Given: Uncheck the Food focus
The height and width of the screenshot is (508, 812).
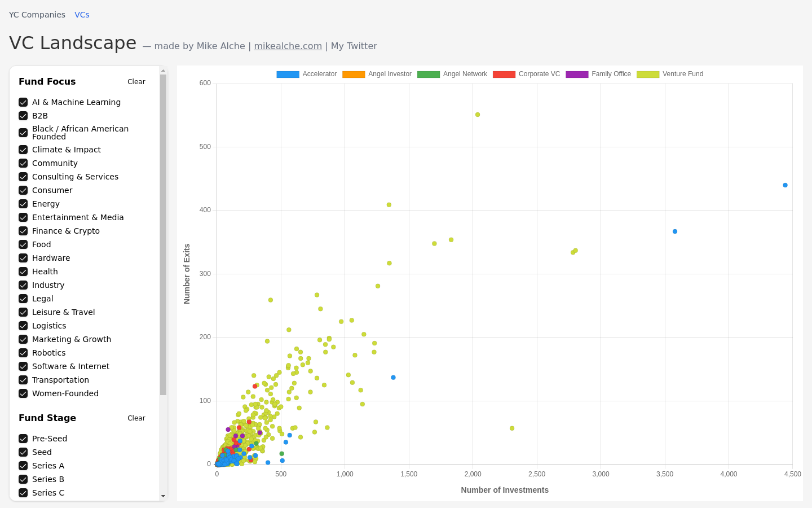Looking at the screenshot, I should coord(23,244).
